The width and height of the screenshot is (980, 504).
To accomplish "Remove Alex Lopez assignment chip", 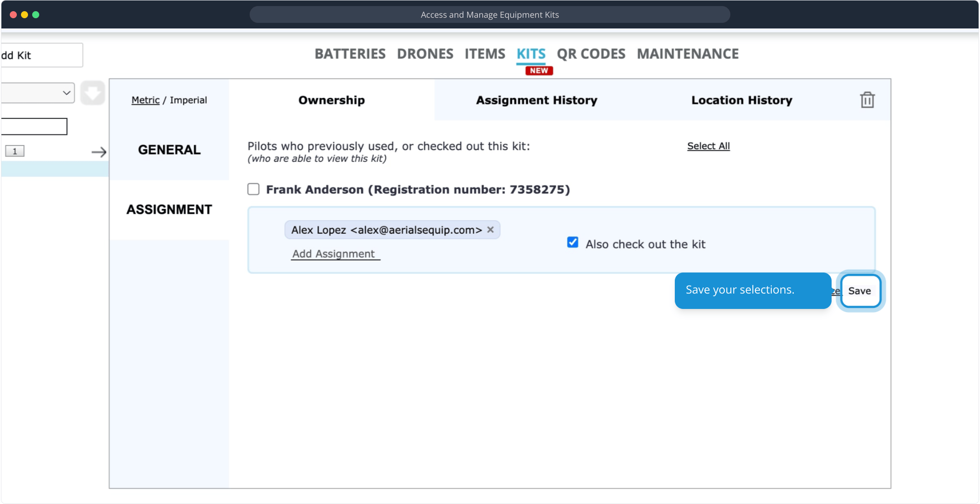I will 490,230.
